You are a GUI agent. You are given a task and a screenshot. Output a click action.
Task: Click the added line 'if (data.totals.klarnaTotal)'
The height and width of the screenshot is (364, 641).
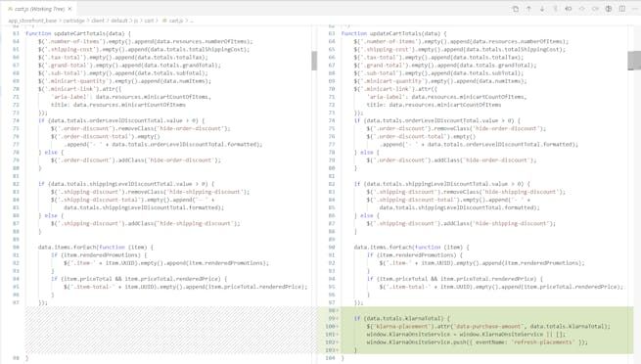click(x=402, y=318)
